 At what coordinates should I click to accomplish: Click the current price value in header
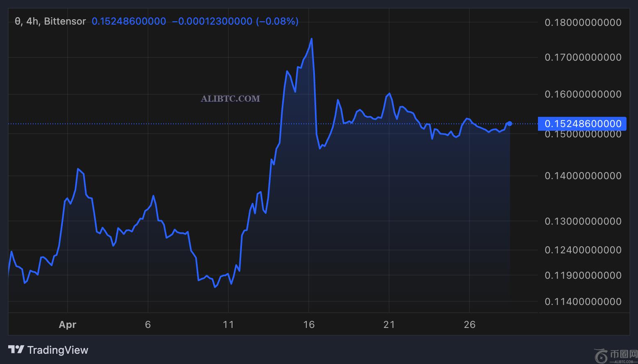pos(129,21)
